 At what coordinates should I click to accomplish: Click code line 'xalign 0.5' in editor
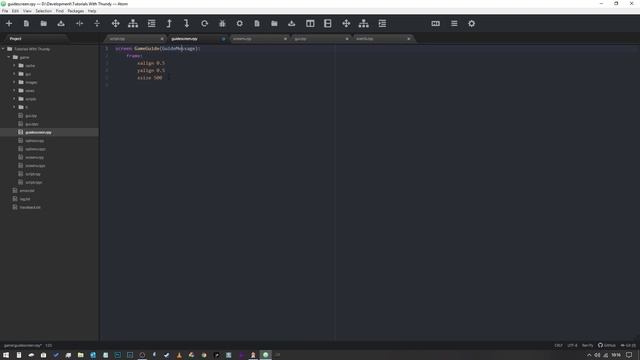[151, 63]
